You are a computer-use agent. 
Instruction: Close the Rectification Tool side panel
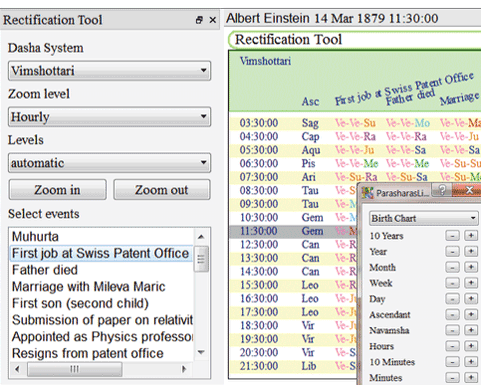[213, 20]
